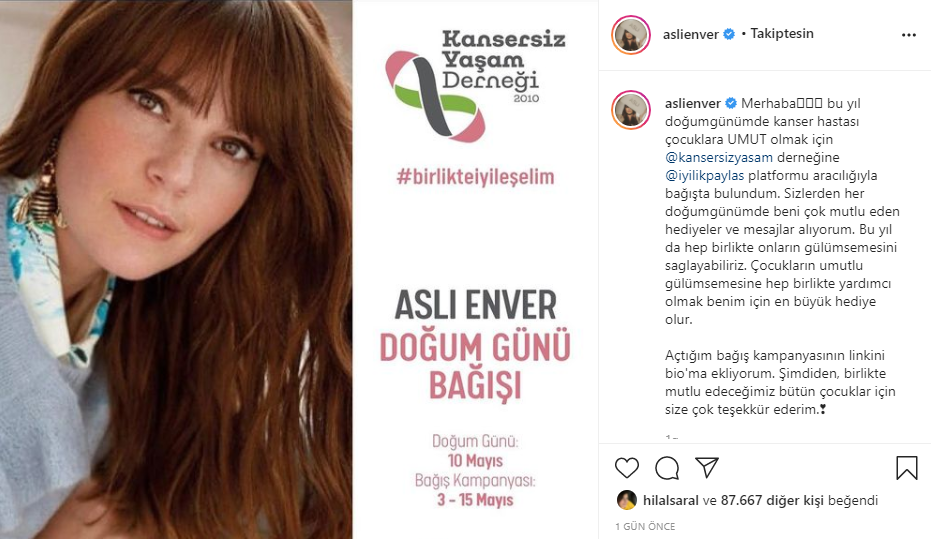Open the hilalsaral username link
The width and height of the screenshot is (931, 539).
pyautogui.click(x=670, y=500)
